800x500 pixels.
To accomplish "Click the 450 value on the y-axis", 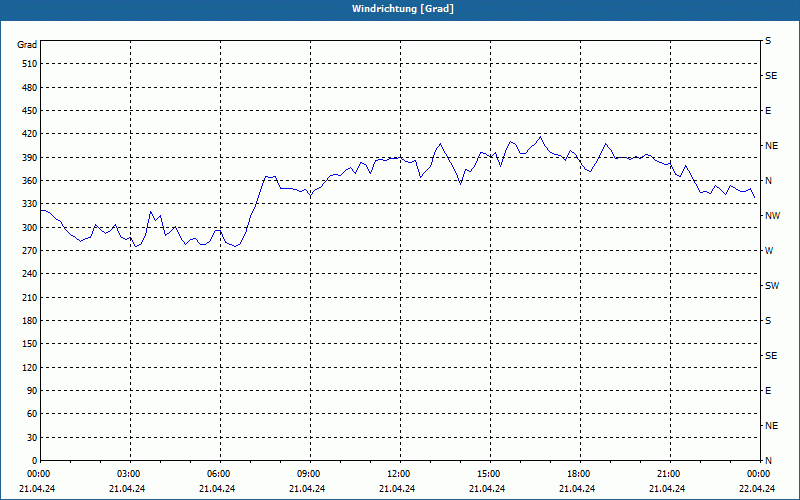I will point(30,111).
